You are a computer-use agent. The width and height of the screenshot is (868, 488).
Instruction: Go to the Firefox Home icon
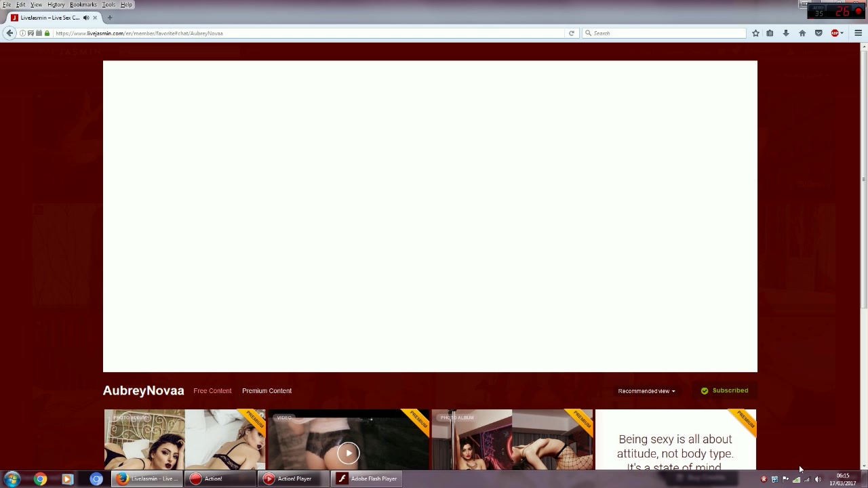tap(802, 33)
